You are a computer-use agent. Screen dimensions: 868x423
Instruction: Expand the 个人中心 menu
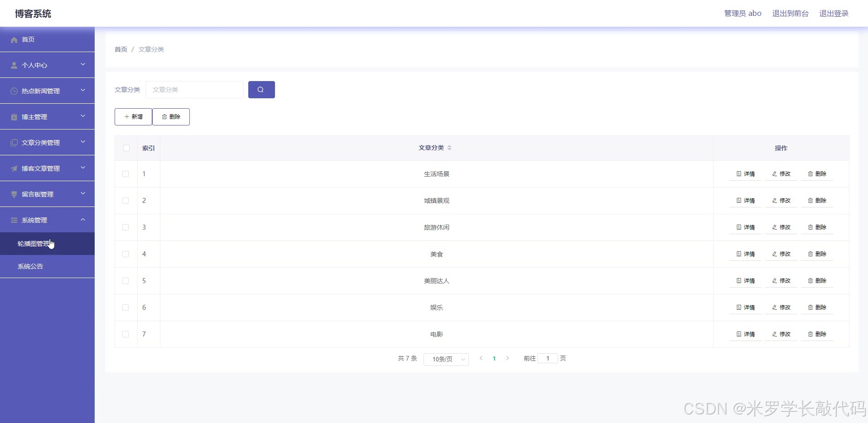tap(47, 65)
